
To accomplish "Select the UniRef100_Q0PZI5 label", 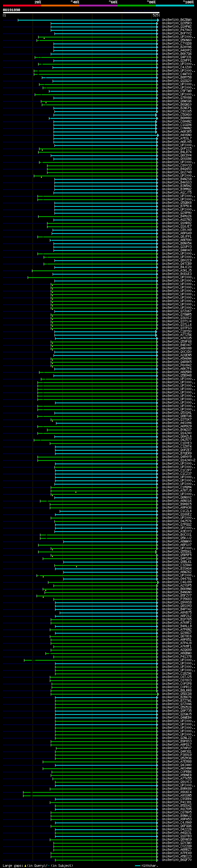I will pos(177,149).
